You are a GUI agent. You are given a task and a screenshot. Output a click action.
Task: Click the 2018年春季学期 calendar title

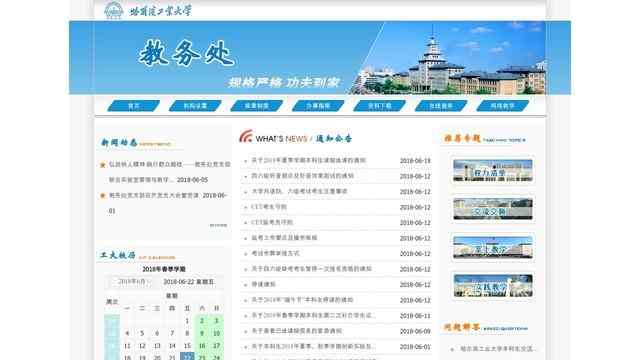[164, 269]
